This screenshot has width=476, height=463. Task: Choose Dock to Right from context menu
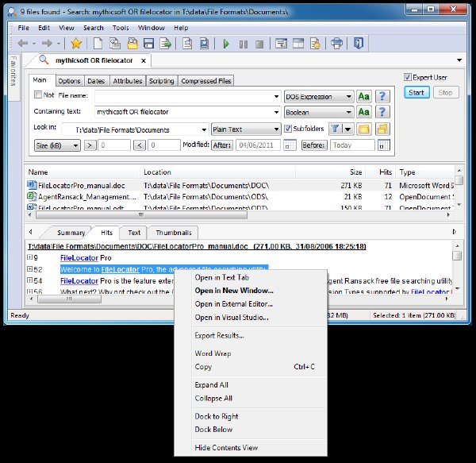217,416
